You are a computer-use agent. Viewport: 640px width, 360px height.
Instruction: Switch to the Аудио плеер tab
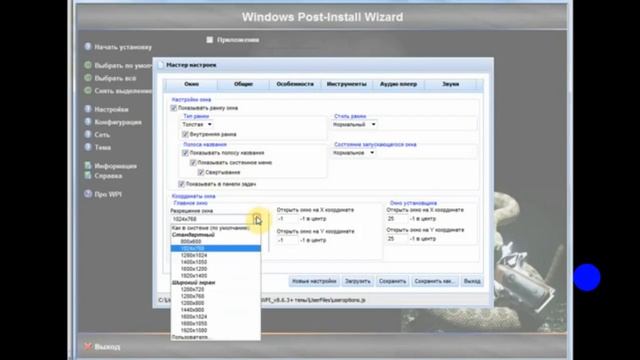tap(399, 84)
